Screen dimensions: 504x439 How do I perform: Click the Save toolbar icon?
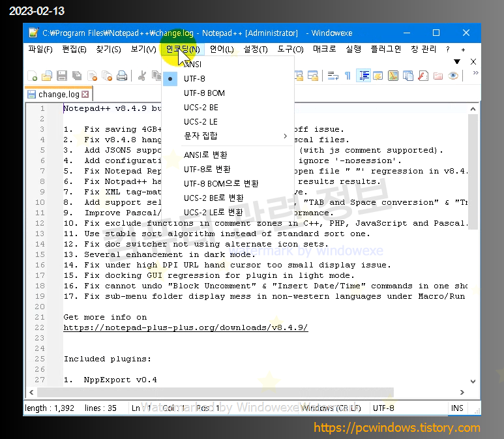tap(62, 76)
